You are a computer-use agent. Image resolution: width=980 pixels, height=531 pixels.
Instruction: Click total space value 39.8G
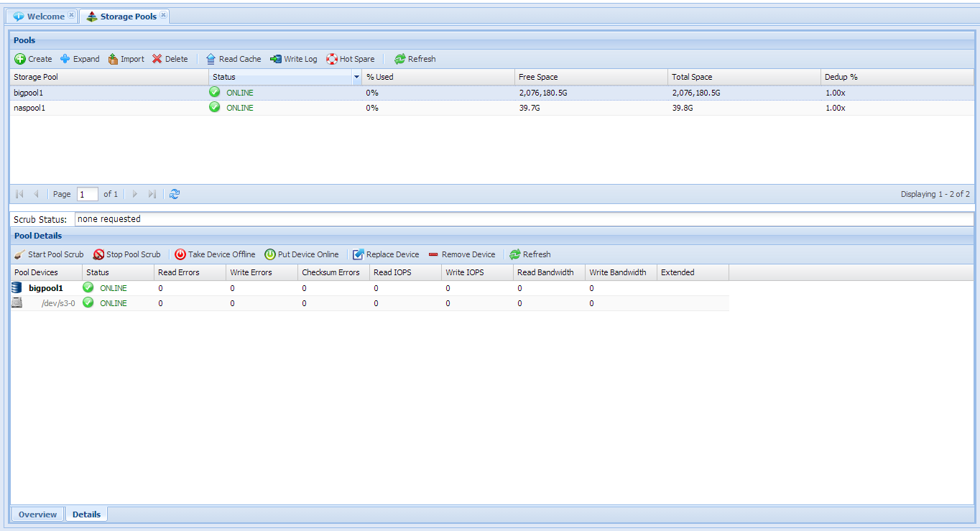pos(683,108)
